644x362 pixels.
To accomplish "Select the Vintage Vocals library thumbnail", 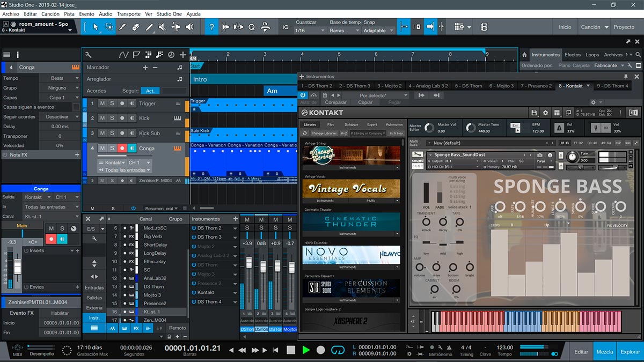I will 351,189.
